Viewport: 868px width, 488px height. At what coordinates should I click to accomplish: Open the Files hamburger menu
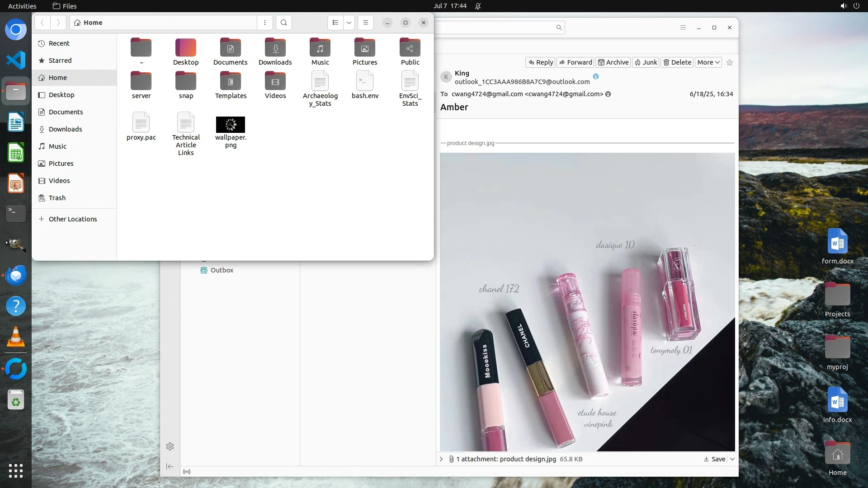tap(366, 23)
